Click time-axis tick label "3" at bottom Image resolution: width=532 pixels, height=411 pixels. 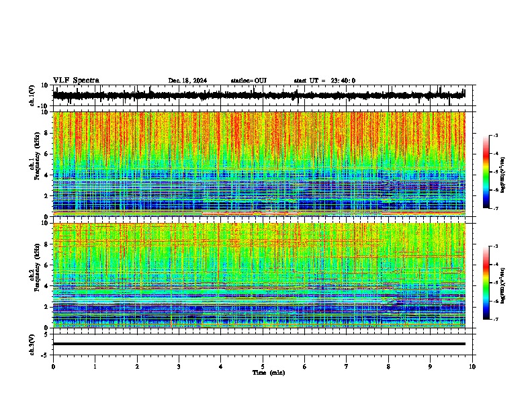[x=179, y=367]
